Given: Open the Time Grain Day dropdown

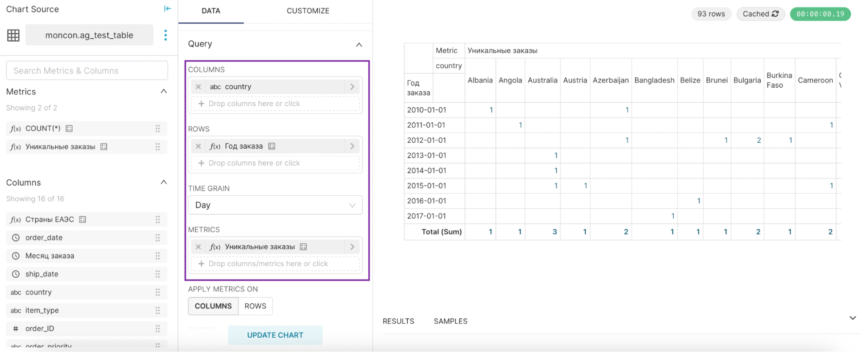Looking at the screenshot, I should point(275,205).
